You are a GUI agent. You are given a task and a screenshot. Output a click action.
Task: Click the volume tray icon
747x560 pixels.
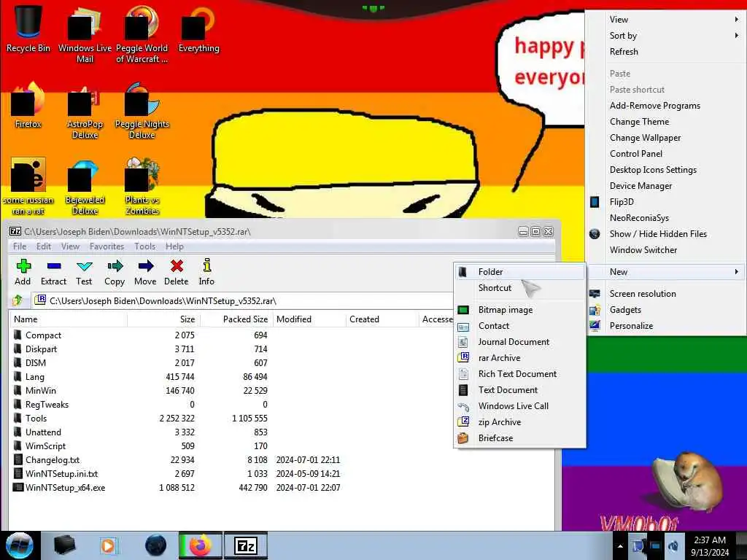[673, 546]
